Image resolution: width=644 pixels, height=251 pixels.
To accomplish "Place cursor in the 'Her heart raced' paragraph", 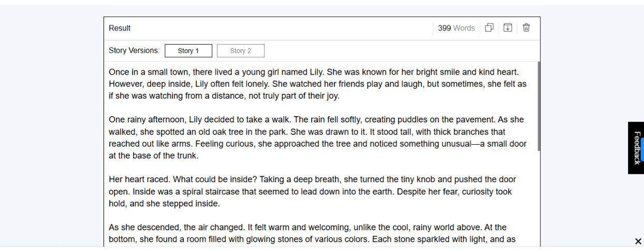I will 312,192.
